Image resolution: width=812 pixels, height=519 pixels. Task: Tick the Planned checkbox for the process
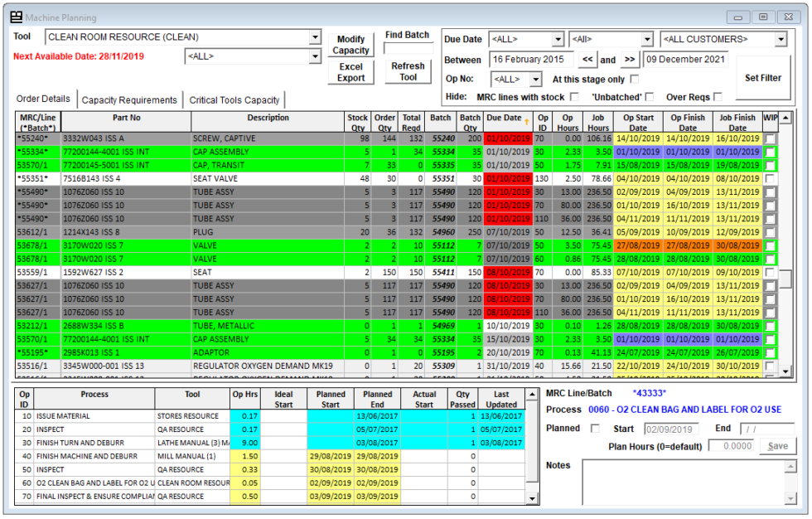pos(594,429)
